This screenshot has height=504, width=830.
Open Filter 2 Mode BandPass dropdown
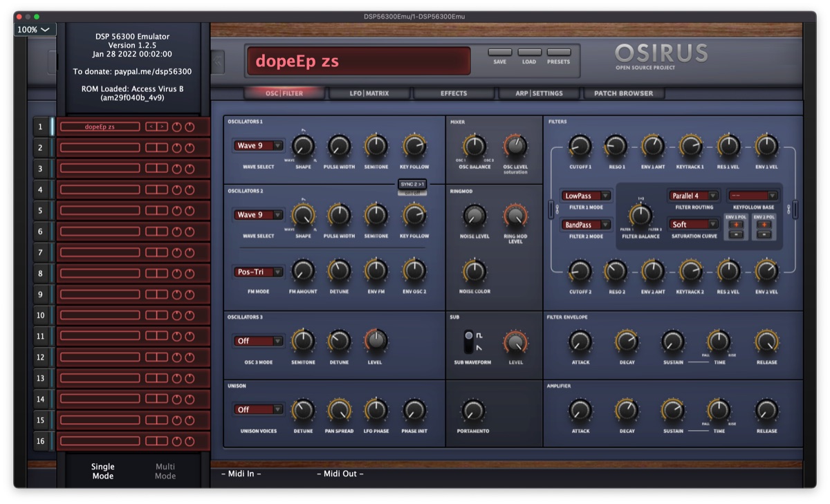tap(586, 225)
